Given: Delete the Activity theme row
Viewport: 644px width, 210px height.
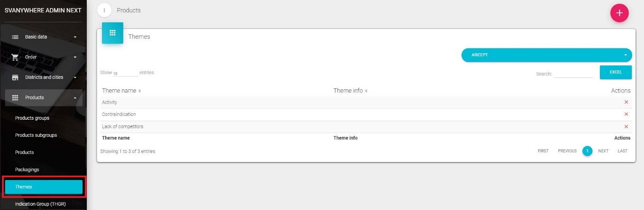Looking at the screenshot, I should click(x=626, y=102).
